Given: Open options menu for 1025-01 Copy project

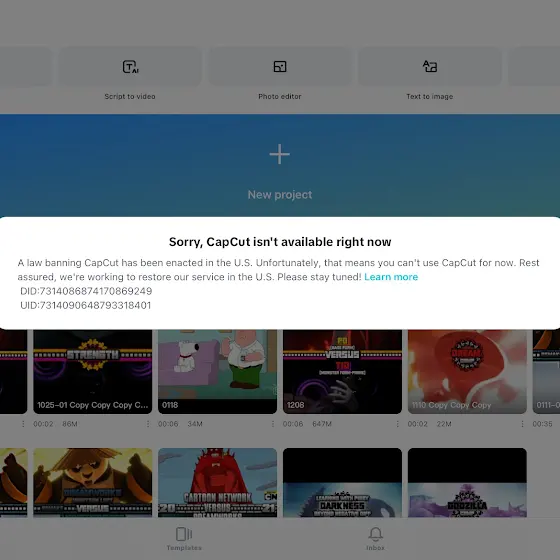Looking at the screenshot, I should click(148, 424).
